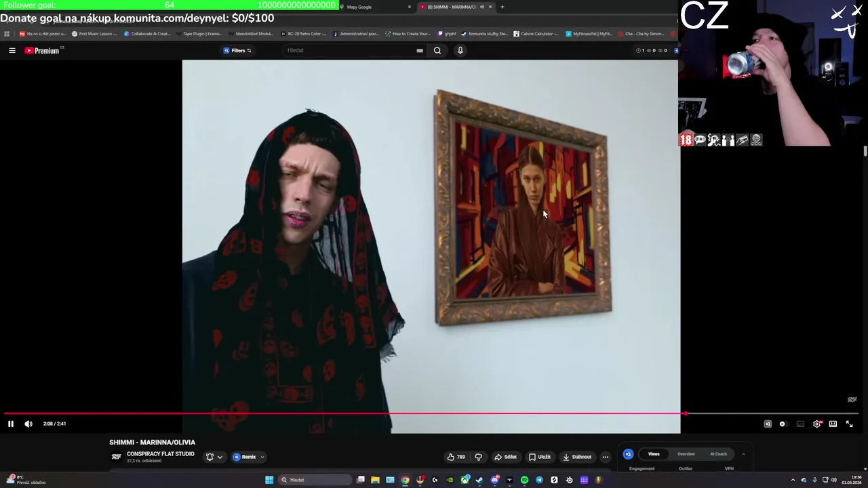
Task: Collapse the vidIQ panel with the chevron
Action: (743, 454)
